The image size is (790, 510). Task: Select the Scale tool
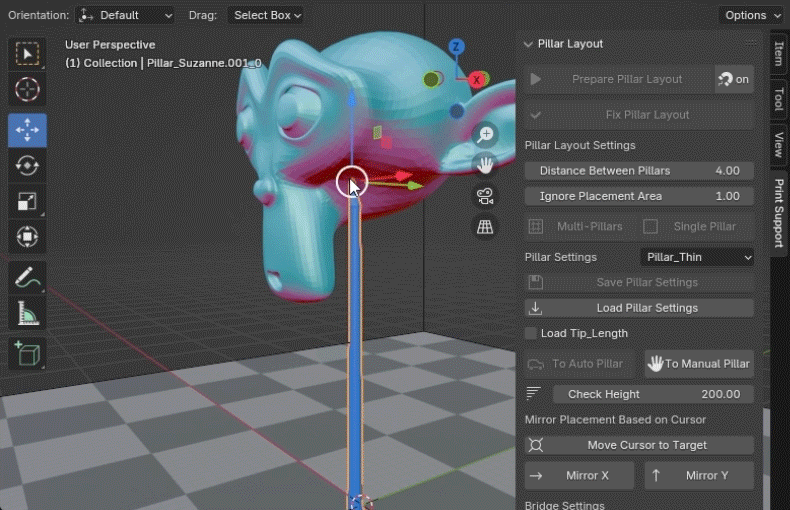point(27,201)
